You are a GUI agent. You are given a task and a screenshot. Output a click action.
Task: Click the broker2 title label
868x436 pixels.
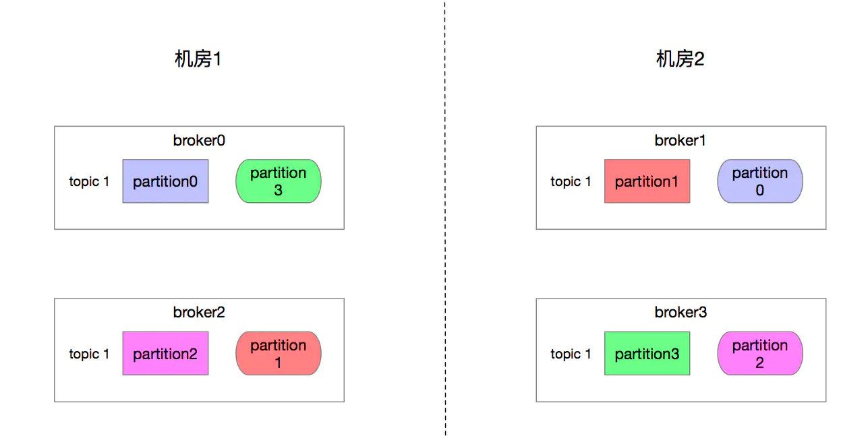click(199, 312)
